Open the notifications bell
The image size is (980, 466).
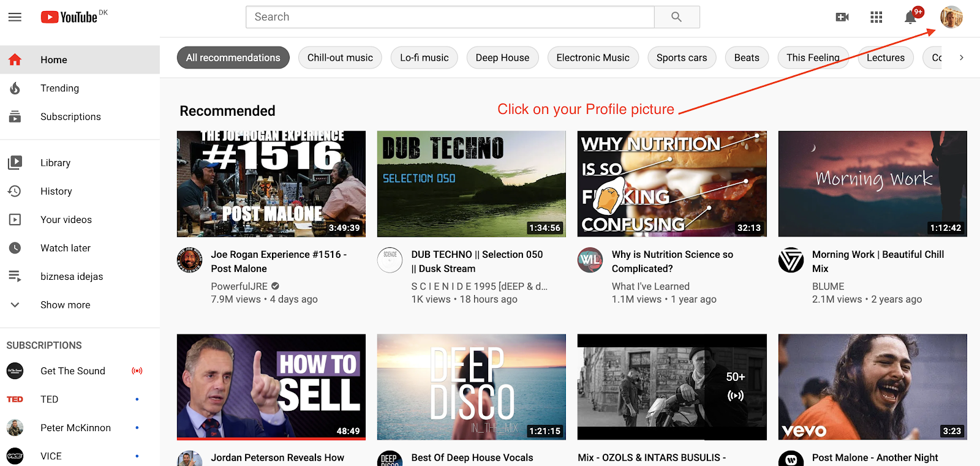911,17
